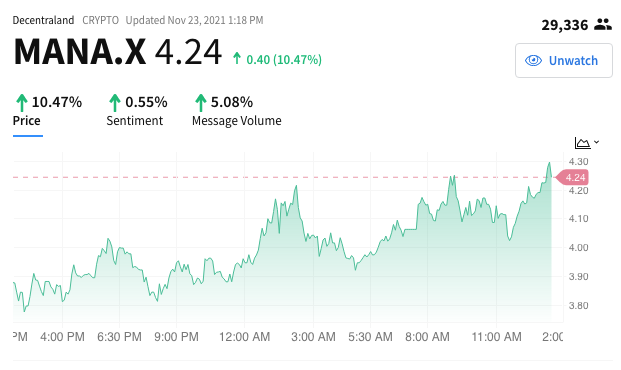Click the green arrow above Sentiment

click(x=115, y=103)
